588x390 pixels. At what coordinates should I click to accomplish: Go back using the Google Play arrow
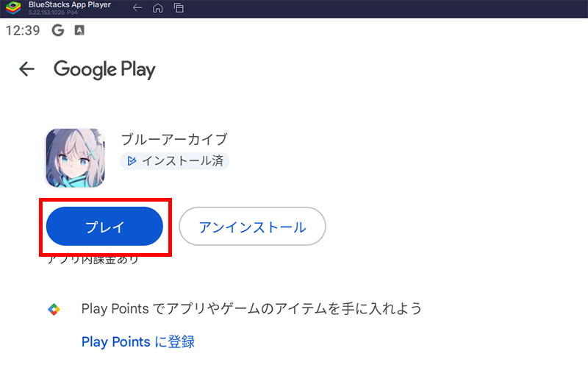point(26,69)
